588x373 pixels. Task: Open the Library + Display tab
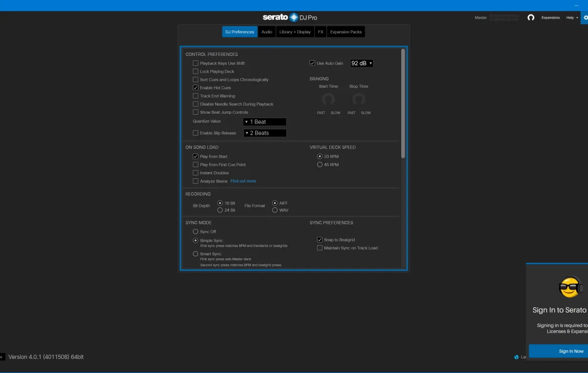pos(294,32)
